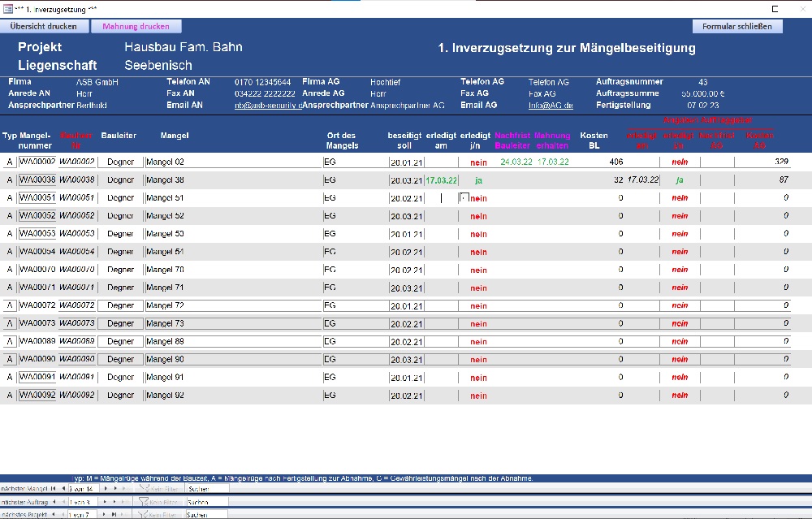
Task: Click Ort des Mangels field for Mangel 89
Action: (x=356, y=341)
